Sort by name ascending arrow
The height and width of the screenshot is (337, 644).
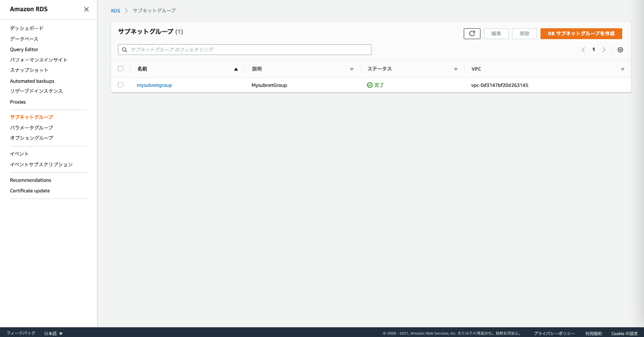click(x=236, y=69)
